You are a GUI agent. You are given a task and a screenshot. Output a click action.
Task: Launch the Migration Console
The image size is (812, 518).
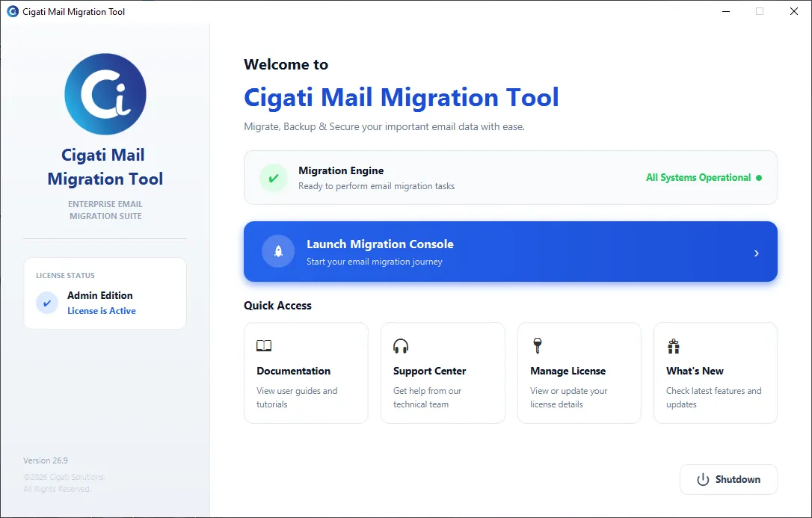[x=511, y=251]
